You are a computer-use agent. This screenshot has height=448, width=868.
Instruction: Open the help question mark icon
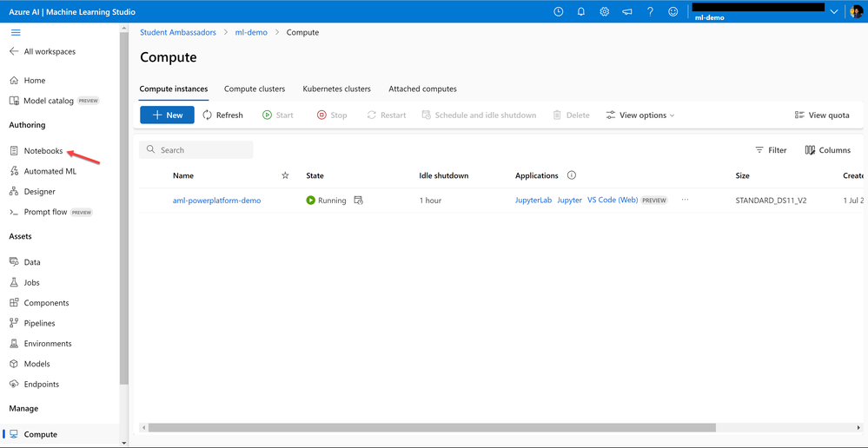pos(651,11)
